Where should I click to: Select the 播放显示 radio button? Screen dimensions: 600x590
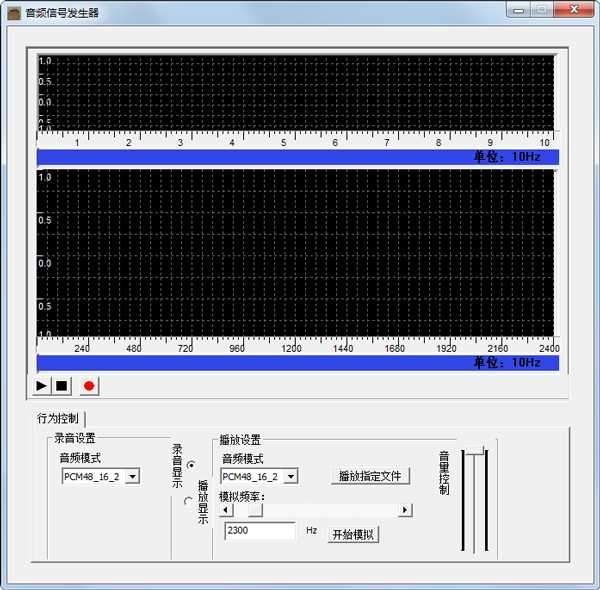point(188,501)
